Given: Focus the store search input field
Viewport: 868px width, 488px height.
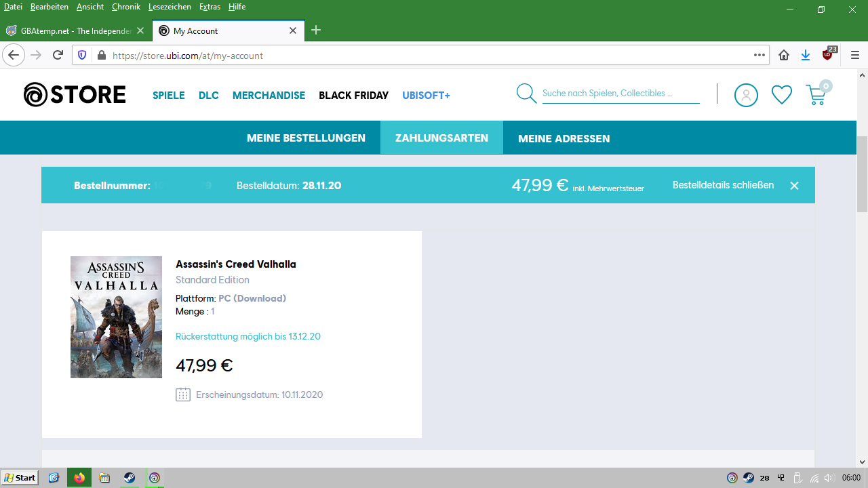Looking at the screenshot, I should point(620,94).
